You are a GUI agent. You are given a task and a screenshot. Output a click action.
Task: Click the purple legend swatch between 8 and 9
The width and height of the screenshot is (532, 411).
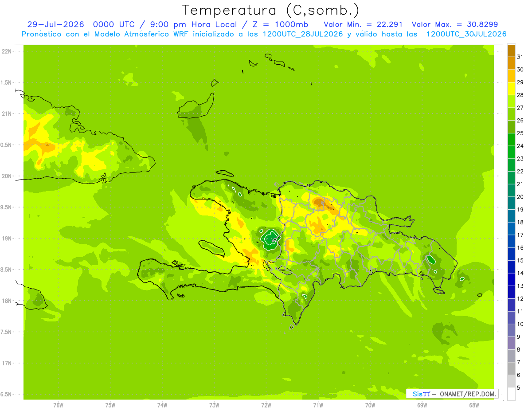(x=511, y=344)
